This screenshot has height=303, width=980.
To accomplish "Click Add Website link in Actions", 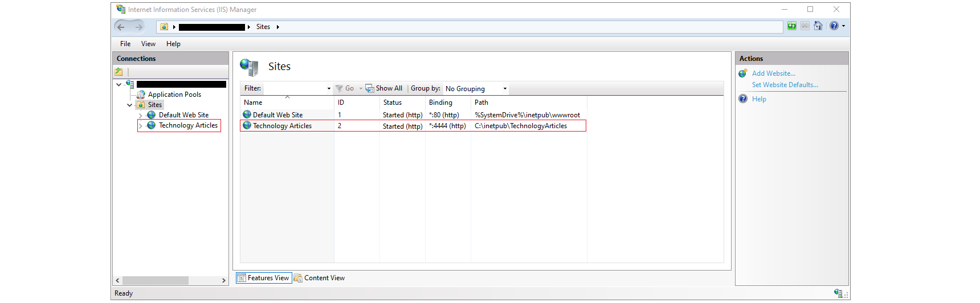I will (x=773, y=73).
